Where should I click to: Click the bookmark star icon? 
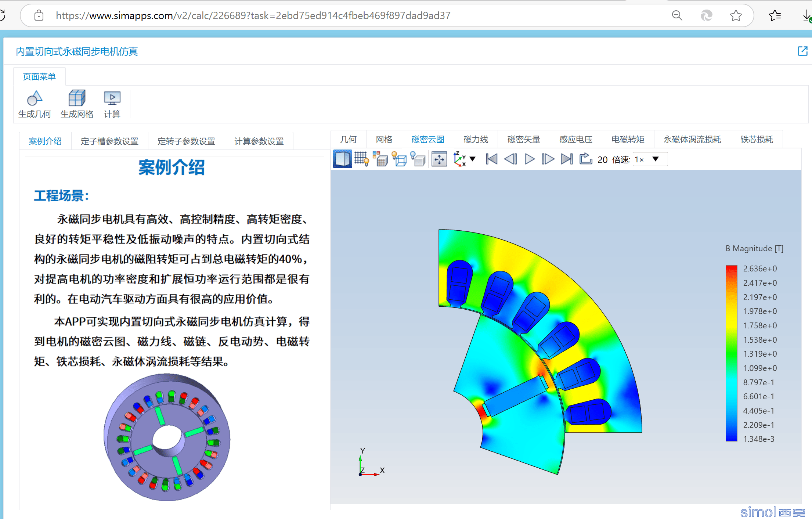click(x=736, y=15)
